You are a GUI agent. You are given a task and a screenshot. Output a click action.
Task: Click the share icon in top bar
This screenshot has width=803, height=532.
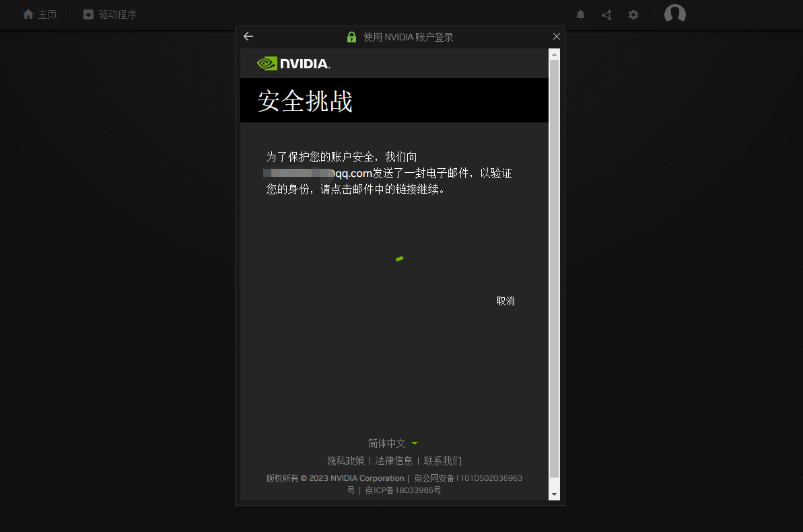606,14
